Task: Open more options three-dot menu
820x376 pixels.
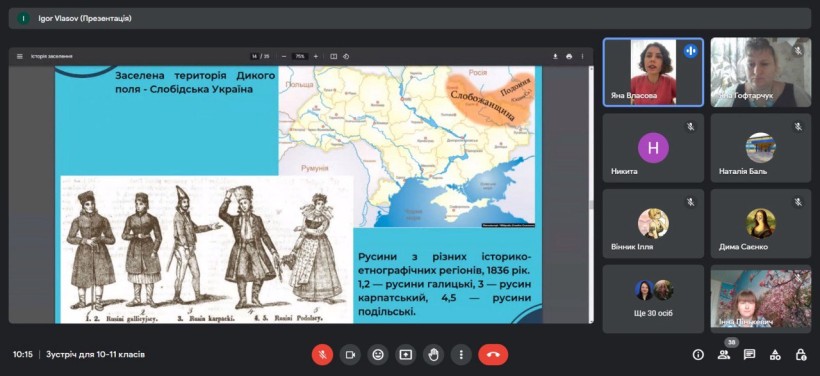Action: click(461, 355)
